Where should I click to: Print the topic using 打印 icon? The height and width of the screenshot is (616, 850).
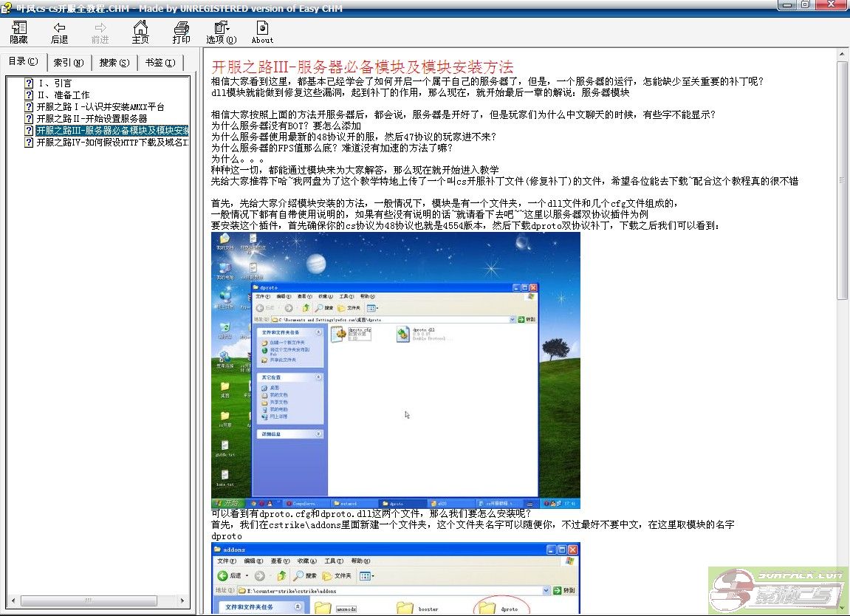181,32
